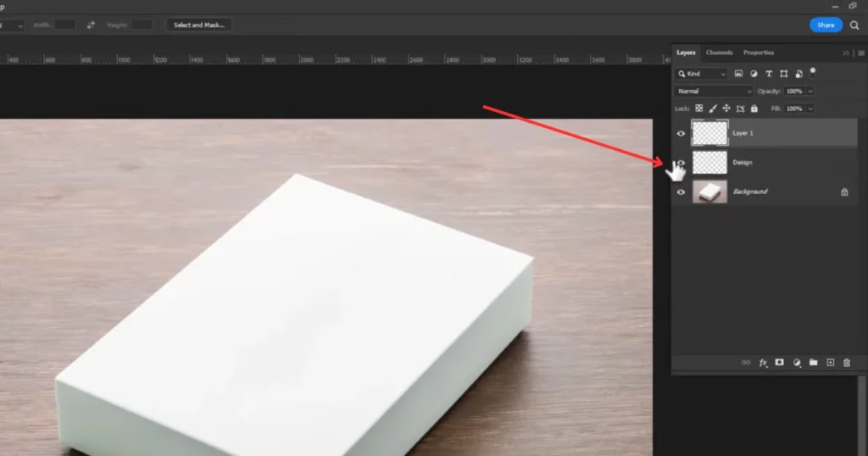Open the Normal blend mode dropdown
The width and height of the screenshot is (868, 456).
(714, 92)
